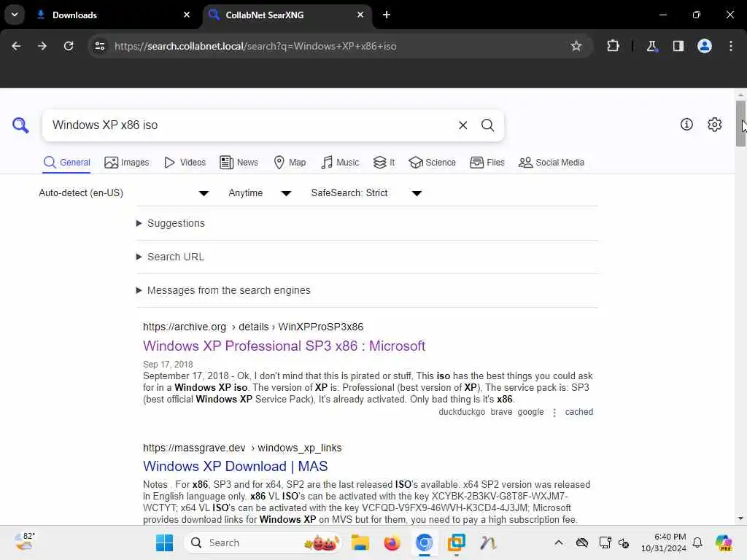The image size is (747, 560).
Task: Click the brave engine label
Action: coord(501,412)
